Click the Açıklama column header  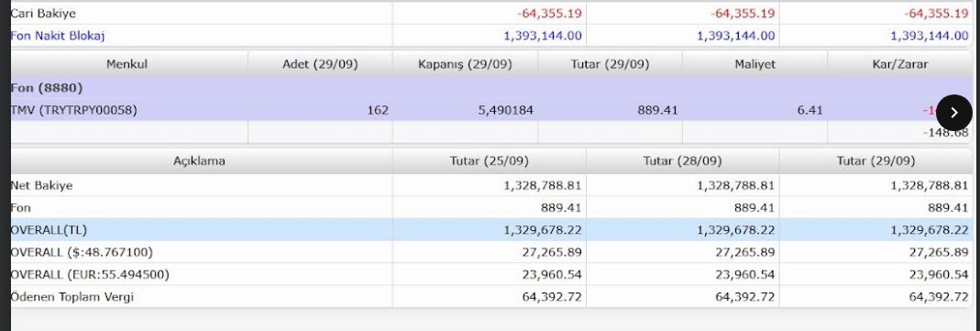click(199, 161)
